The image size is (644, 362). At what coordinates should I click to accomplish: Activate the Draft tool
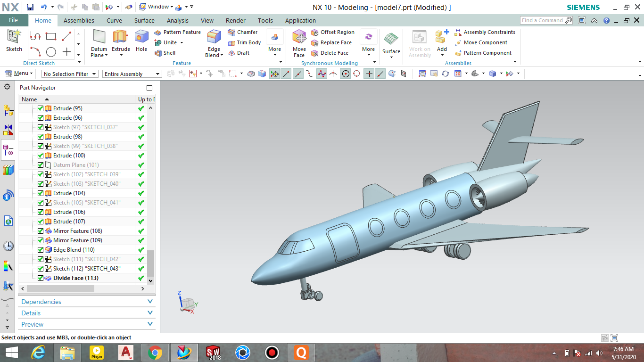tap(239, 53)
